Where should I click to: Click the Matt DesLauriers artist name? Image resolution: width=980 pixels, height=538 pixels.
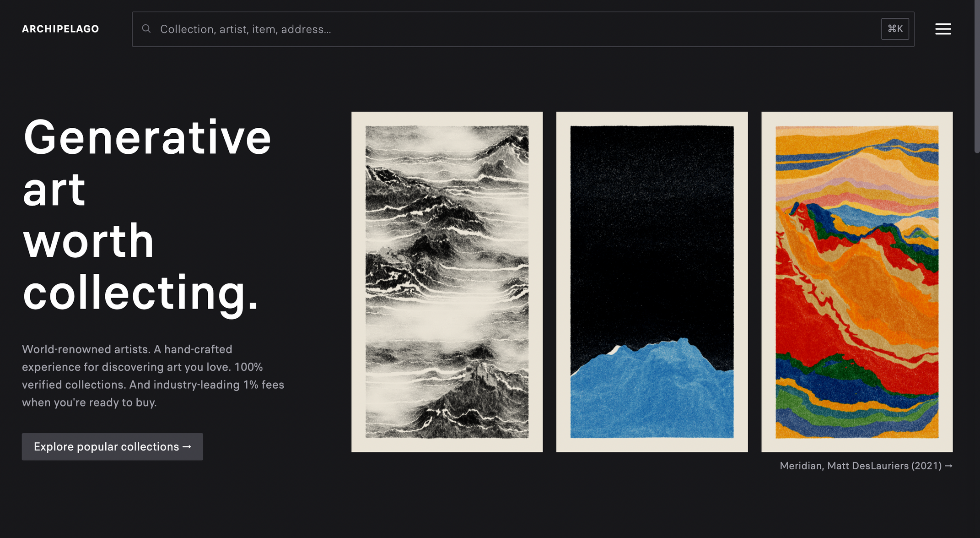point(868,466)
